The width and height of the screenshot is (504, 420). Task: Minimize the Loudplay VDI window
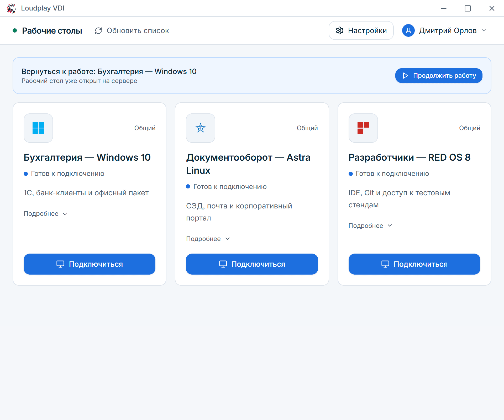click(444, 8)
